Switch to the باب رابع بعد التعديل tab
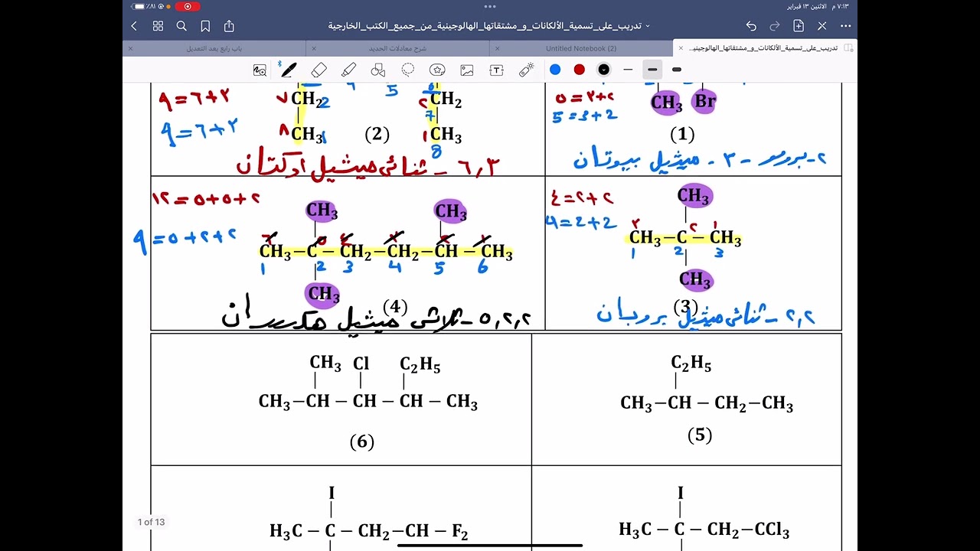 click(x=214, y=48)
